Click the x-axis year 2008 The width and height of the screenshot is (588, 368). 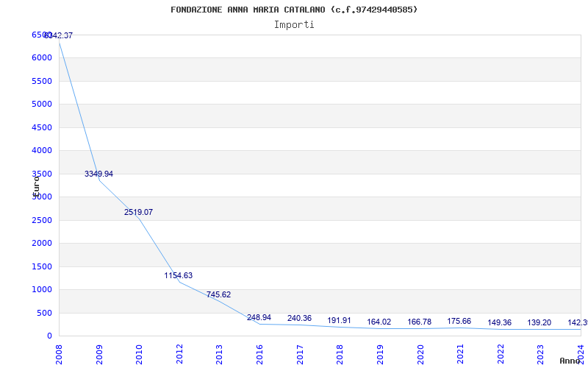click(60, 355)
